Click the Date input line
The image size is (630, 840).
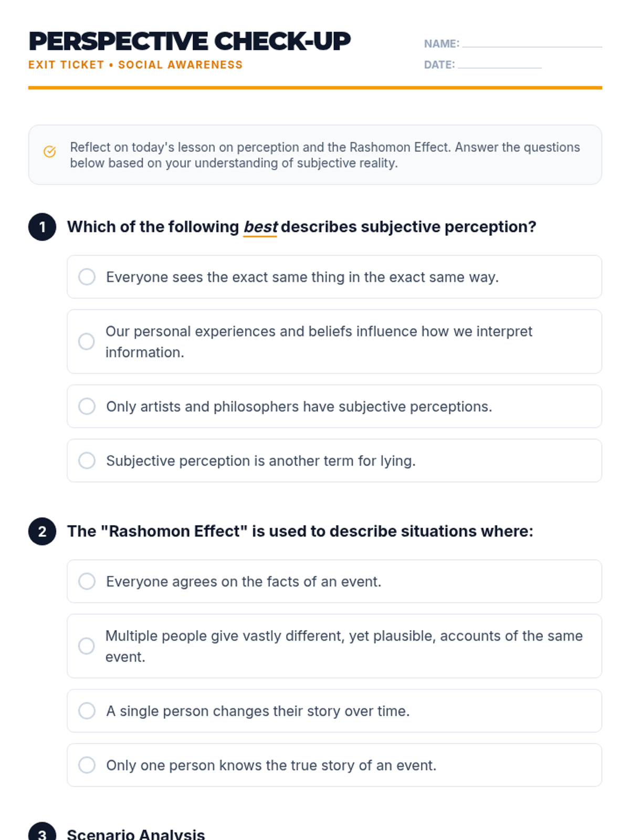[499, 64]
